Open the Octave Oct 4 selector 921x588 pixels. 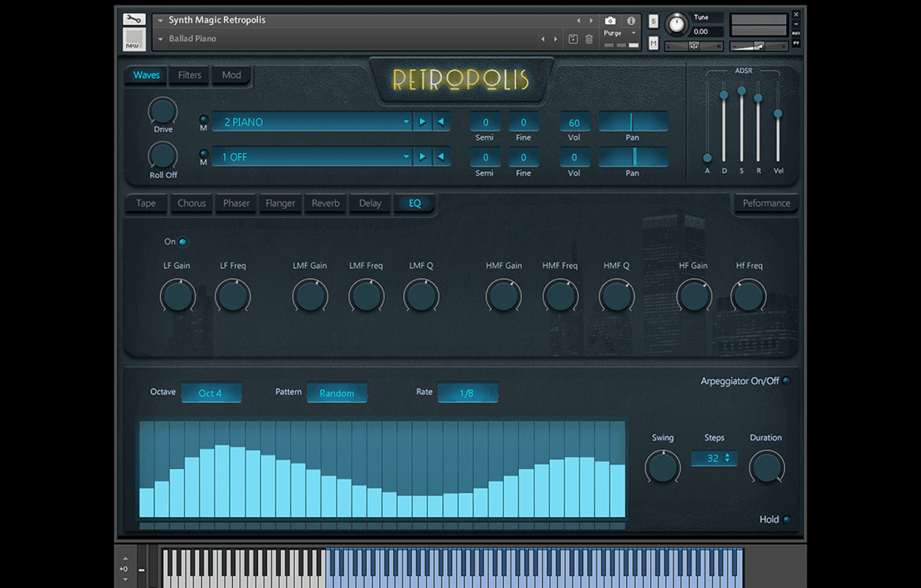(211, 393)
